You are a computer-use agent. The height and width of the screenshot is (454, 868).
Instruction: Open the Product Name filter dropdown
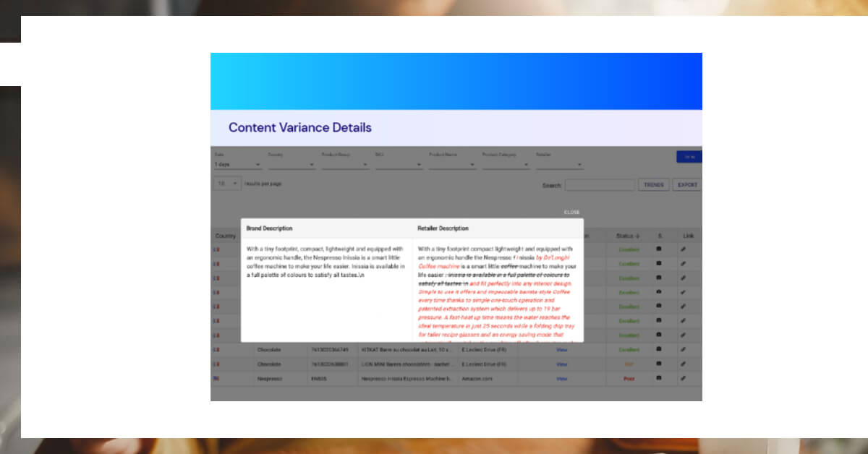(x=452, y=165)
